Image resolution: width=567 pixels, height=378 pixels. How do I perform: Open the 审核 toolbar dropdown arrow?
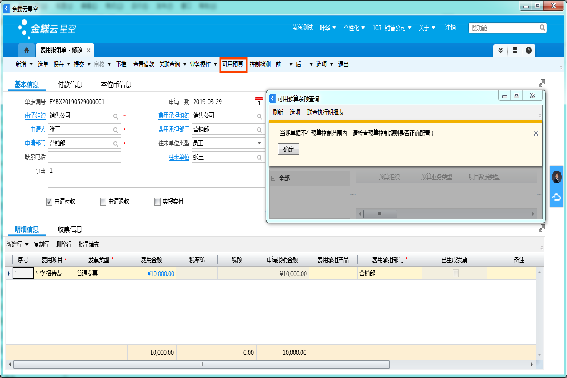[109, 64]
